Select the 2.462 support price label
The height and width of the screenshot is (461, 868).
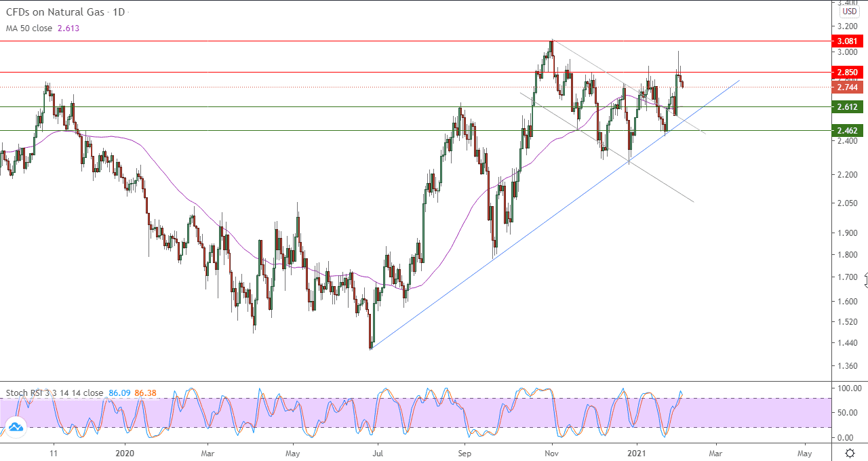[847, 131]
